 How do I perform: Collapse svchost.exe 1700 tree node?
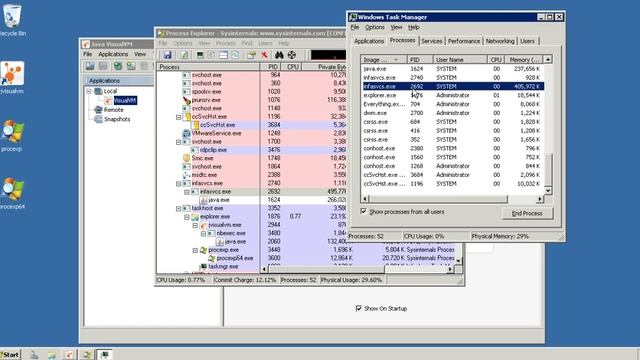pos(178,142)
